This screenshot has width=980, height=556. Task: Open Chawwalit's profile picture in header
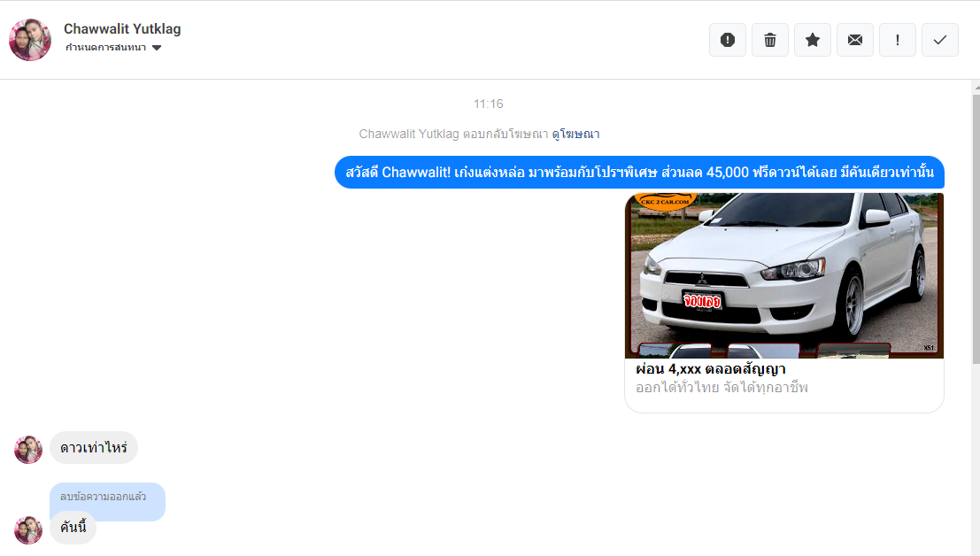click(30, 40)
